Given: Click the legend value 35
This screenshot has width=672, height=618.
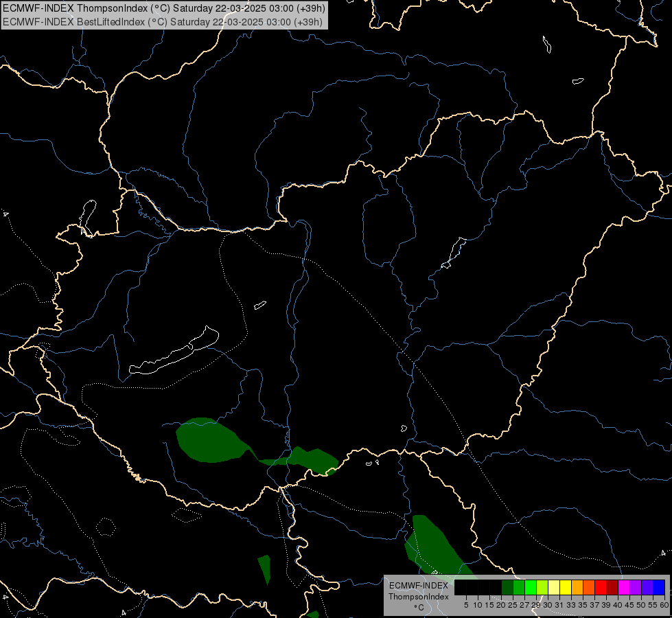Looking at the screenshot, I should pos(583,605).
